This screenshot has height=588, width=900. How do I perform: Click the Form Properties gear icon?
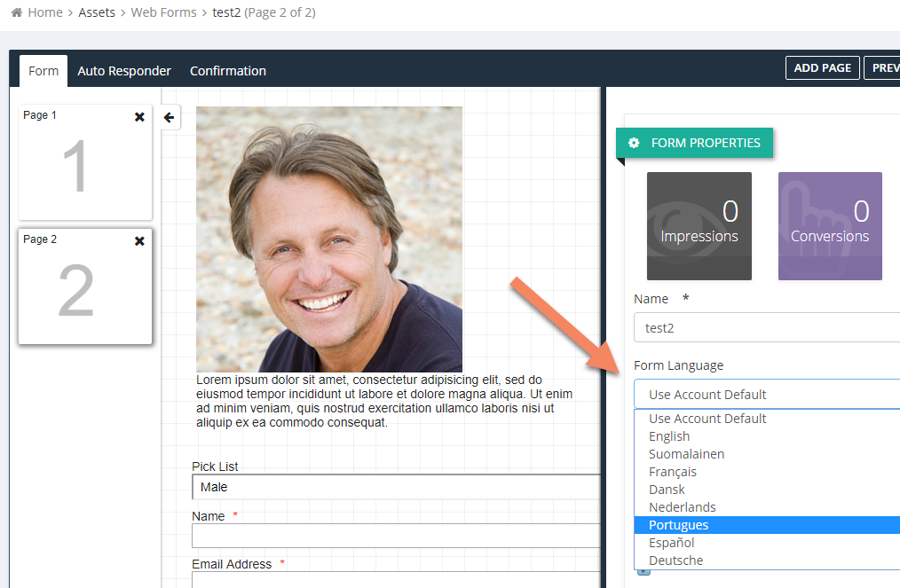[634, 143]
